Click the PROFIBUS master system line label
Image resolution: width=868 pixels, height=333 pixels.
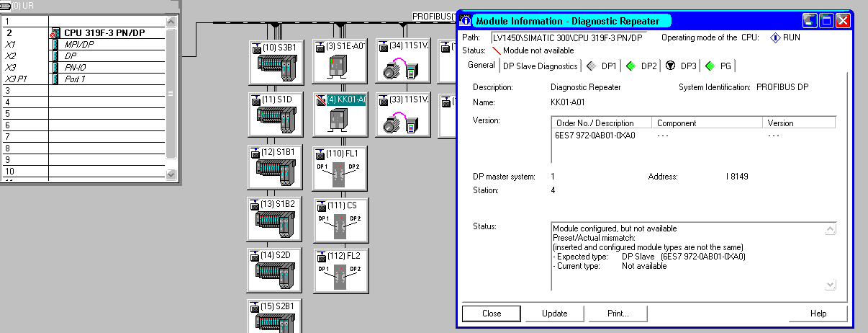[x=434, y=16]
